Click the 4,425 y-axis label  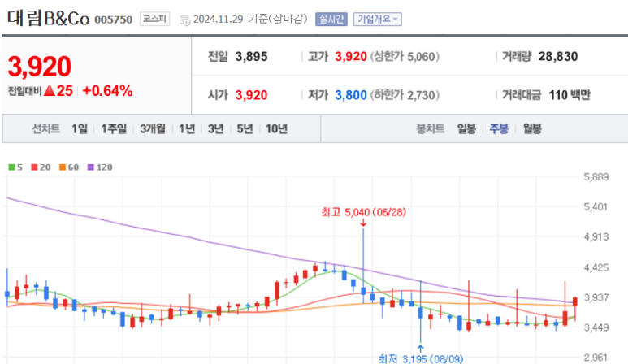tap(596, 267)
